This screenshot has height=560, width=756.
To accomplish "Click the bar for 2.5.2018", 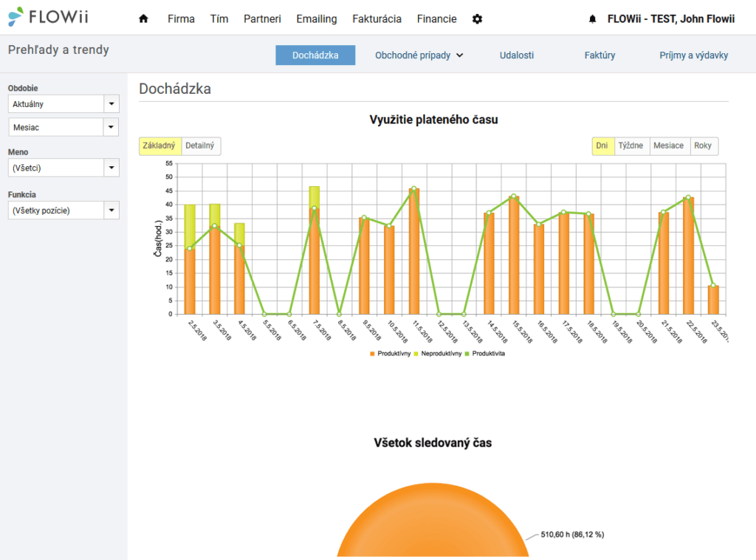I will click(190, 259).
